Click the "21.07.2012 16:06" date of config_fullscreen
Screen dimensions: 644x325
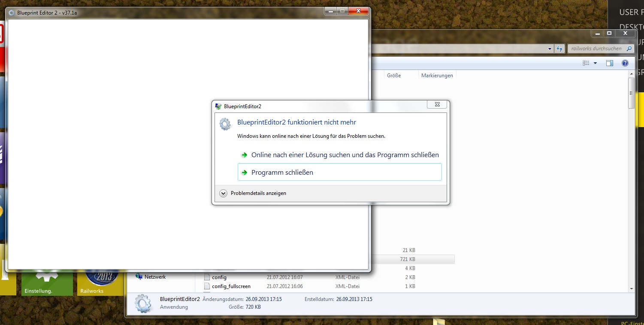[285, 286]
